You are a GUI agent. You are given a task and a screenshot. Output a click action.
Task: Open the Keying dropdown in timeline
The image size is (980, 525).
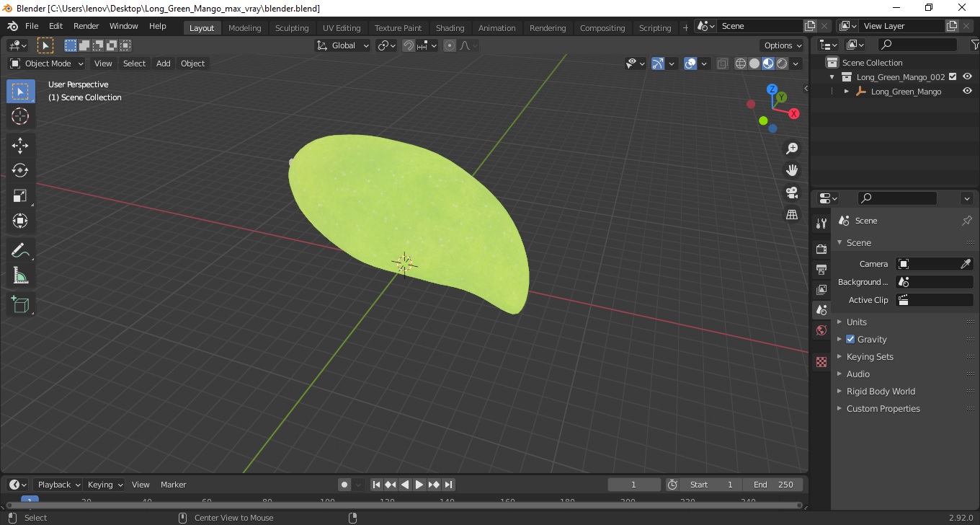[104, 485]
